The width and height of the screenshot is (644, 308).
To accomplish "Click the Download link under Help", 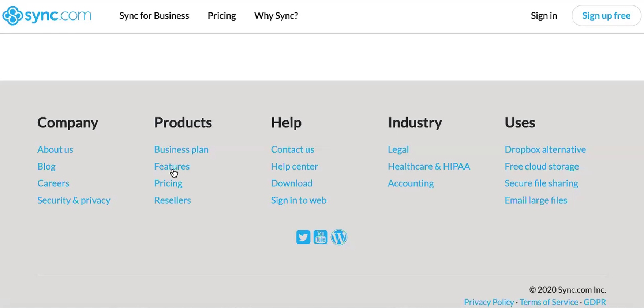I will coord(292,183).
